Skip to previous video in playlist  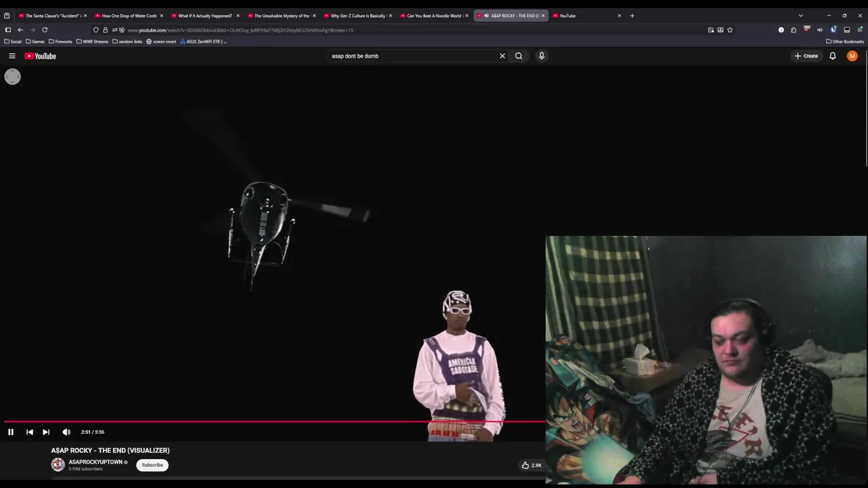click(x=30, y=432)
